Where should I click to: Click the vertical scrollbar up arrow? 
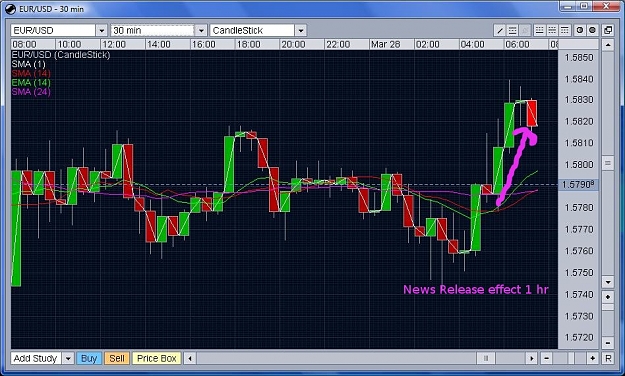pyautogui.click(x=608, y=45)
